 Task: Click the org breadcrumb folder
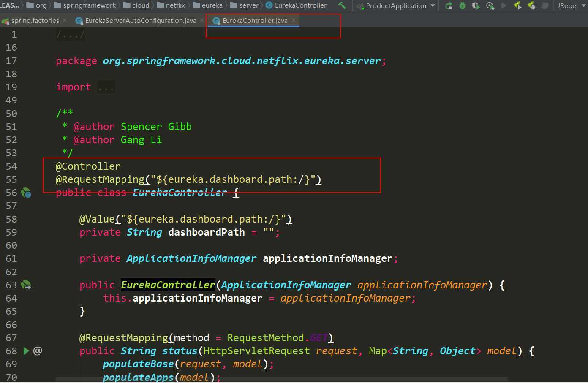click(37, 5)
